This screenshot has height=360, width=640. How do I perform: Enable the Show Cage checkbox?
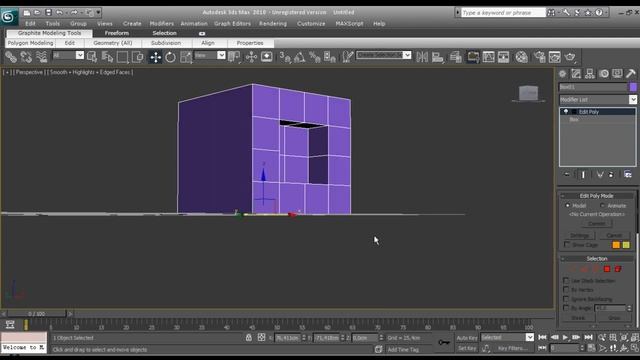click(x=567, y=244)
